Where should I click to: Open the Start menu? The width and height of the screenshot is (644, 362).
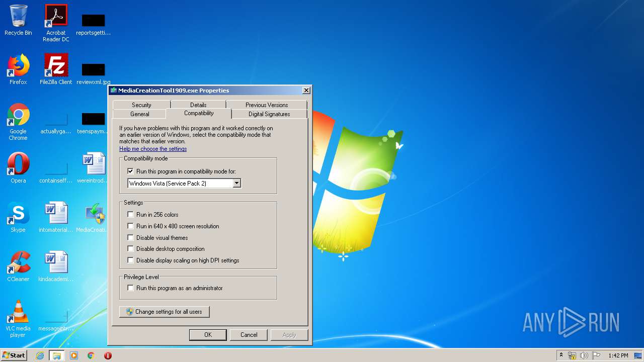14,355
